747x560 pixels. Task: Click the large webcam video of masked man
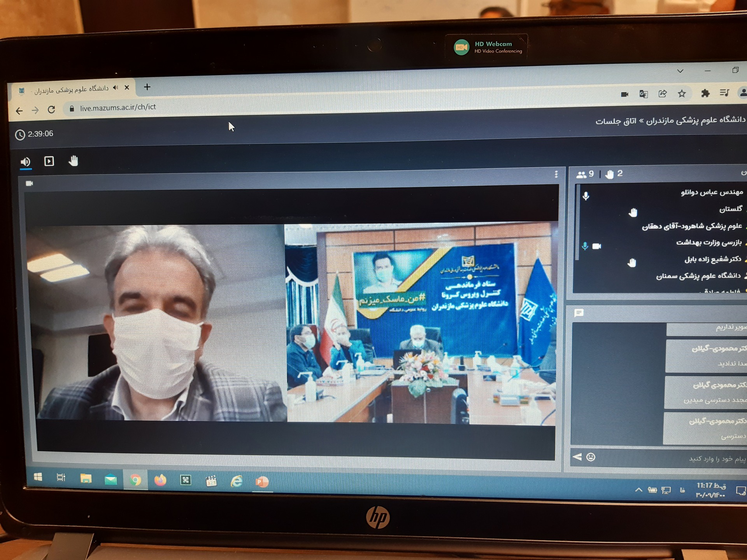[158, 323]
